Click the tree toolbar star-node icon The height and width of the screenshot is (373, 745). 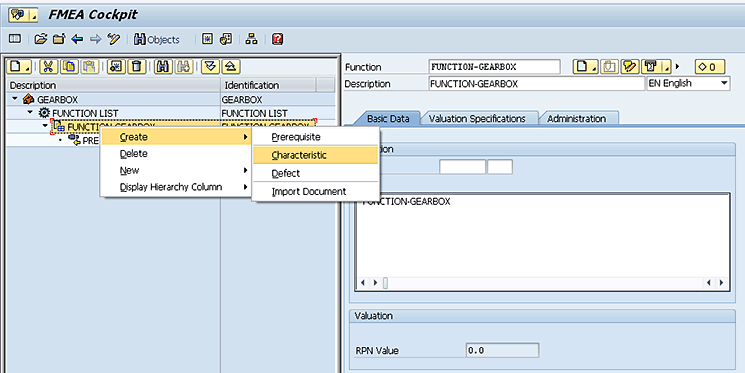(x=116, y=67)
